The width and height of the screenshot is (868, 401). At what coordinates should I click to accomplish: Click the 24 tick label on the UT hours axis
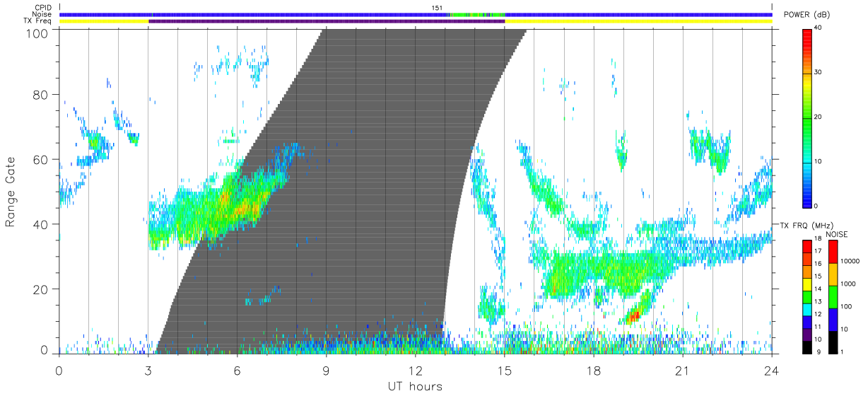[x=772, y=370]
